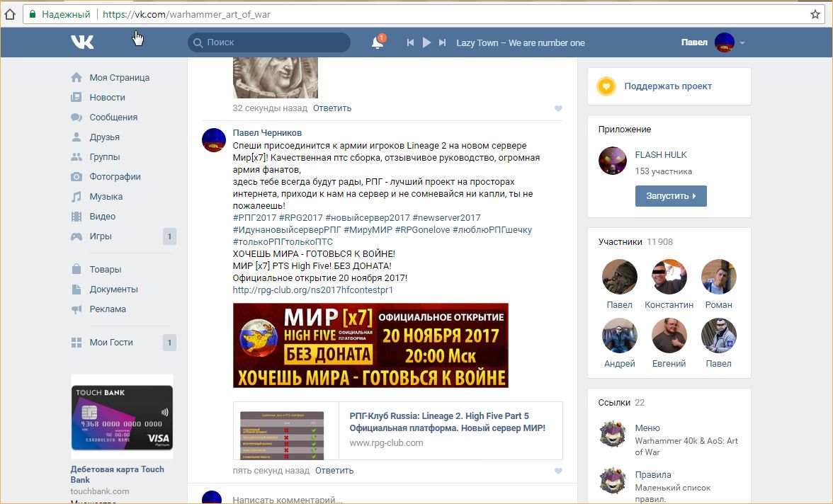Click the Моя Страница home icon

click(x=76, y=78)
